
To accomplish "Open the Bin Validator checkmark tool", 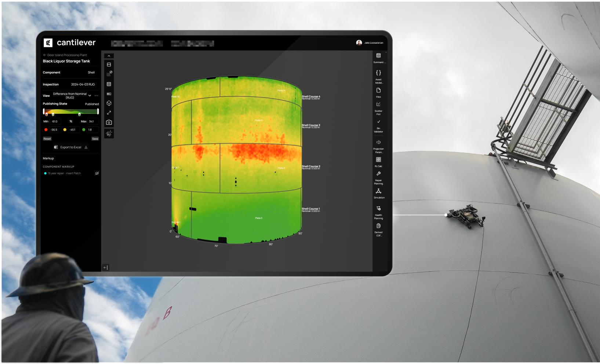I will point(378,122).
